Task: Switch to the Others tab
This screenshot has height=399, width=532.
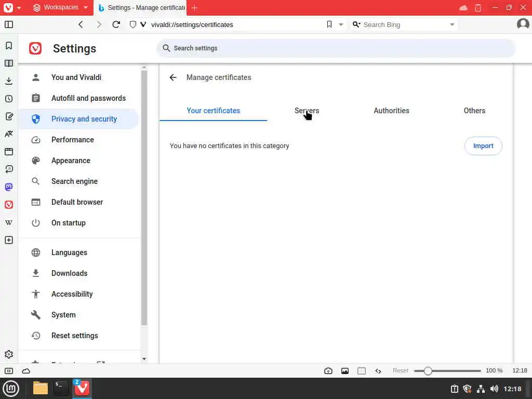Action: 474,111
